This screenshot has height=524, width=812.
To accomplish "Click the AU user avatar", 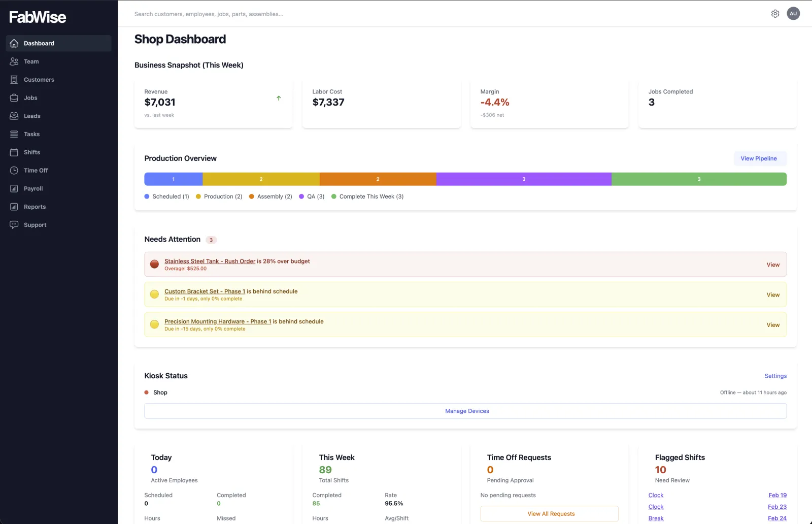I will (x=793, y=14).
